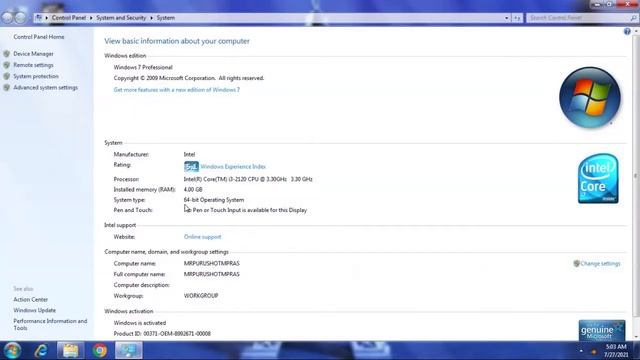This screenshot has height=360, width=640.
Task: Expand the arrow after Control Panel breadcrumb
Action: point(91,18)
